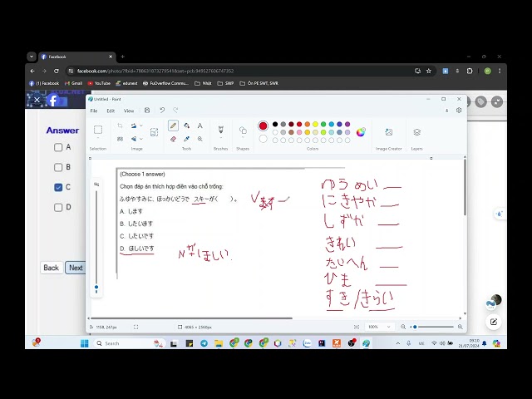532x399 pixels.
Task: Open the Edit colors wheel
Action: click(x=361, y=132)
